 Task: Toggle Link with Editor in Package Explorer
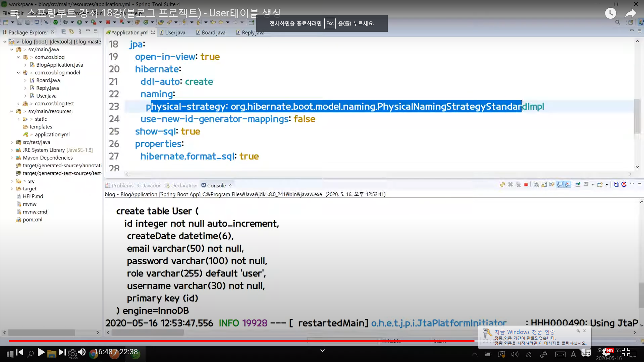coord(71,32)
